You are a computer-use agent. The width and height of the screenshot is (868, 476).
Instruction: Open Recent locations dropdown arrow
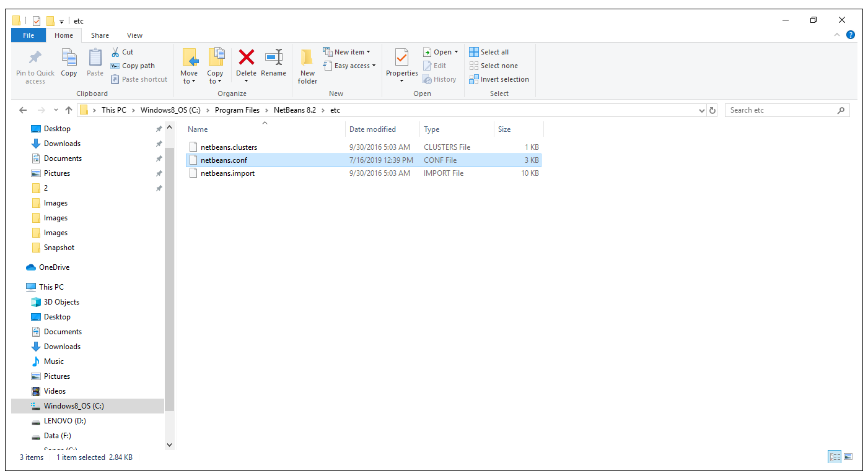click(x=56, y=110)
